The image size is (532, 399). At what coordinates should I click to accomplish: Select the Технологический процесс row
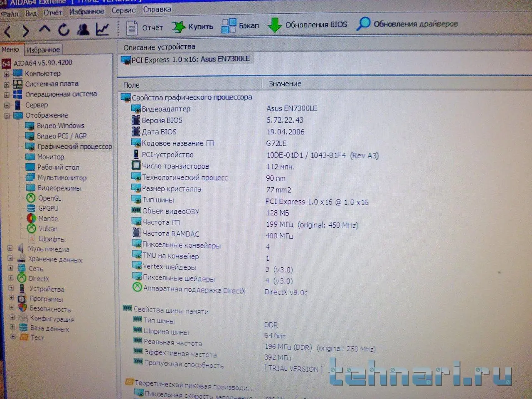tap(209, 177)
